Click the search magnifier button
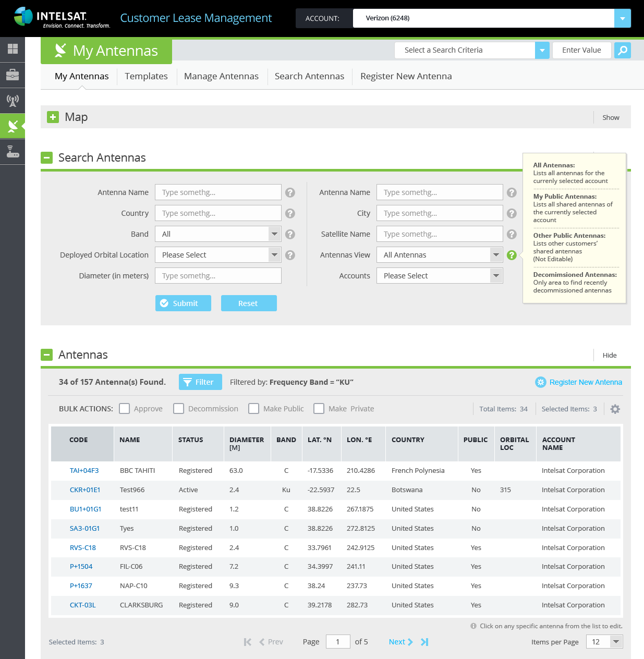644x659 pixels. (623, 50)
